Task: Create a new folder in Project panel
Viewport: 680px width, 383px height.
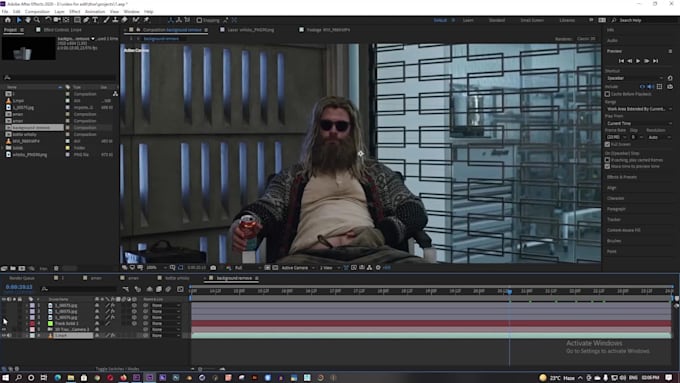Action: [13, 268]
